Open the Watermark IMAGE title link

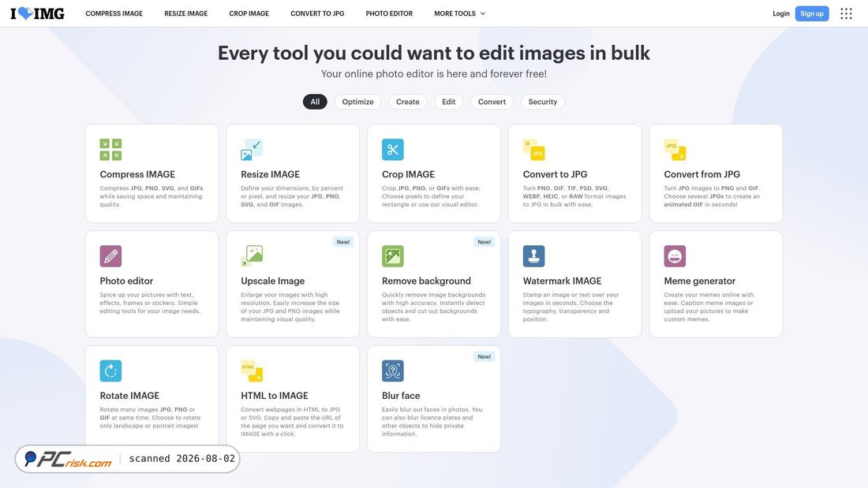click(x=562, y=281)
